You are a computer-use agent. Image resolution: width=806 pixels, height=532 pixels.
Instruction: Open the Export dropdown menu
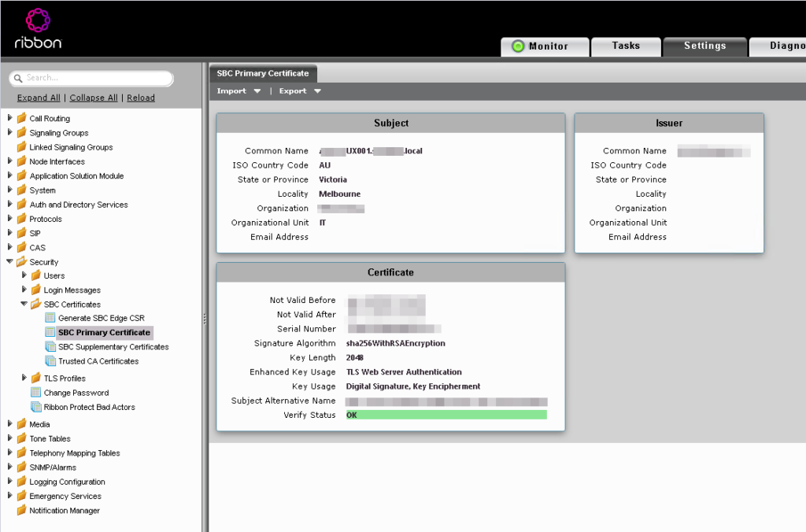tap(300, 91)
